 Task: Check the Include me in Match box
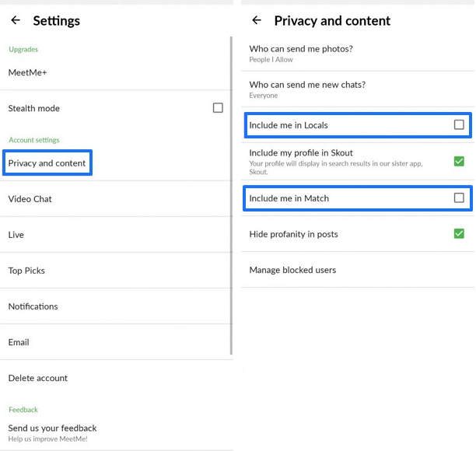pyautogui.click(x=459, y=198)
